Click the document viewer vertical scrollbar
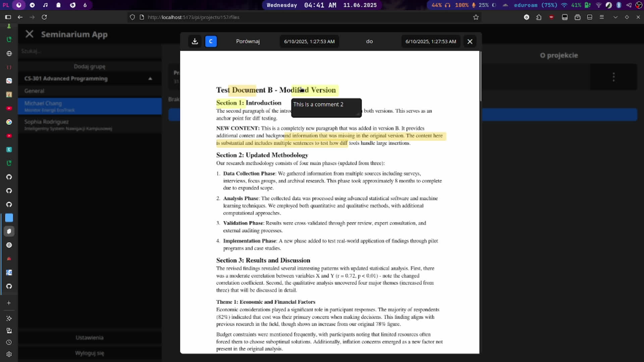This screenshot has width=644, height=362. point(481,76)
